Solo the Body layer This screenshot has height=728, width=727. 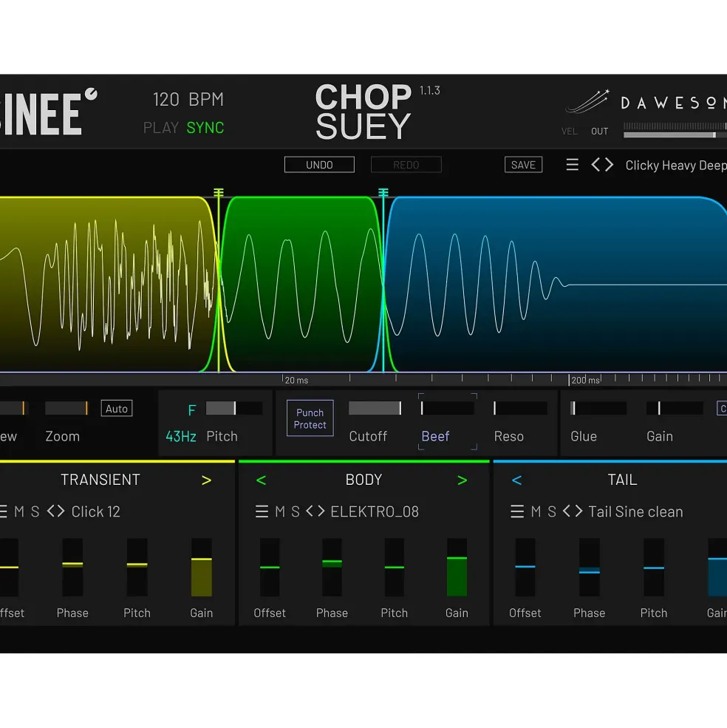296,511
